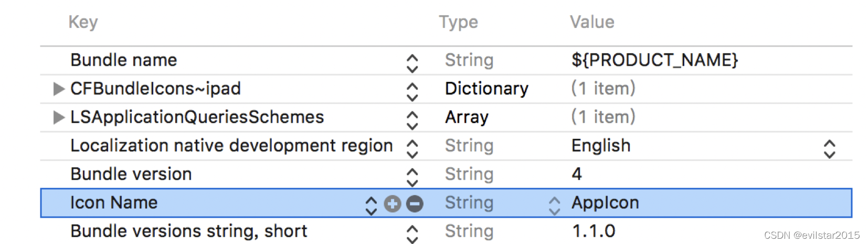Open key stepper for Bundle versions string, short
The width and height of the screenshot is (868, 244).
point(412,234)
